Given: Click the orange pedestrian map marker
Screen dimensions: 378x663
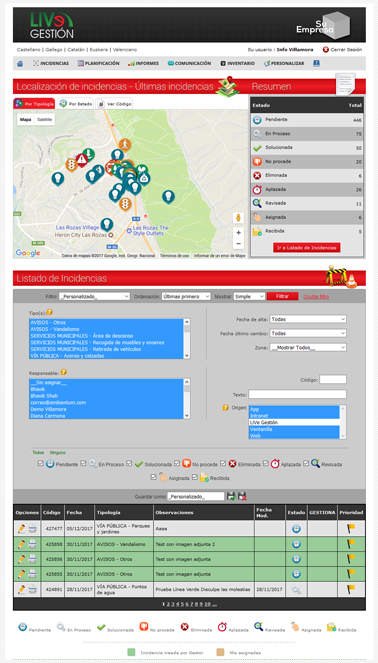Looking at the screenshot, I should pyautogui.click(x=125, y=144).
